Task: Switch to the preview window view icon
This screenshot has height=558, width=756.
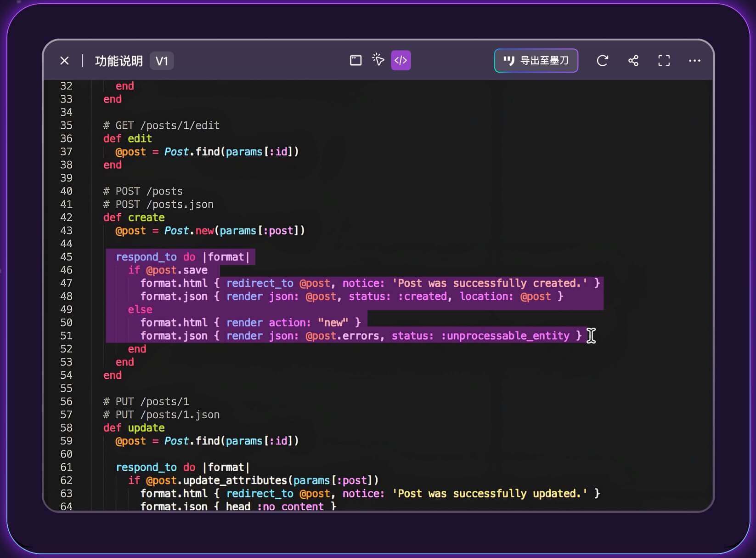Action: pyautogui.click(x=355, y=60)
